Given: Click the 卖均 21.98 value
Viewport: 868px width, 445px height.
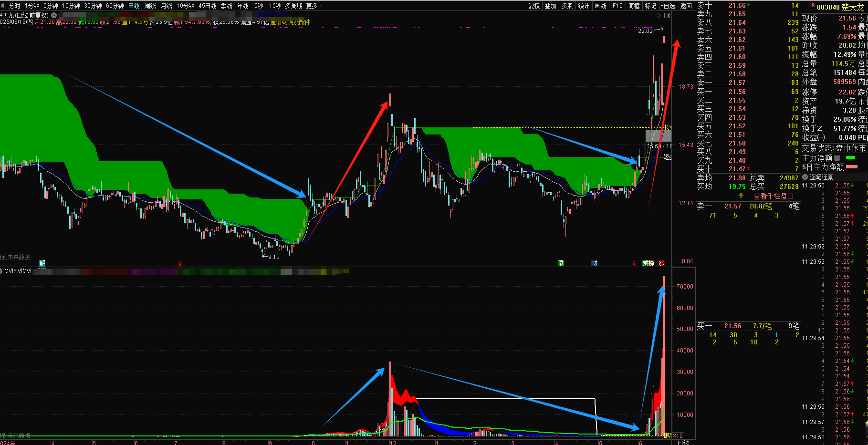Looking at the screenshot, I should coord(737,178).
